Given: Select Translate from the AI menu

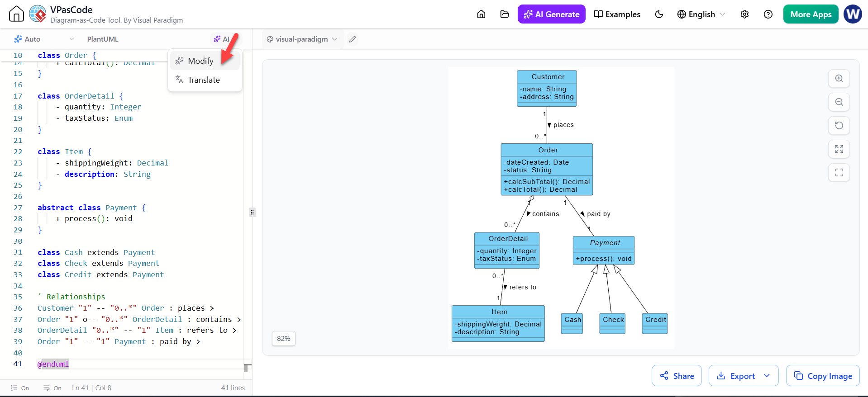Looking at the screenshot, I should pos(205,80).
